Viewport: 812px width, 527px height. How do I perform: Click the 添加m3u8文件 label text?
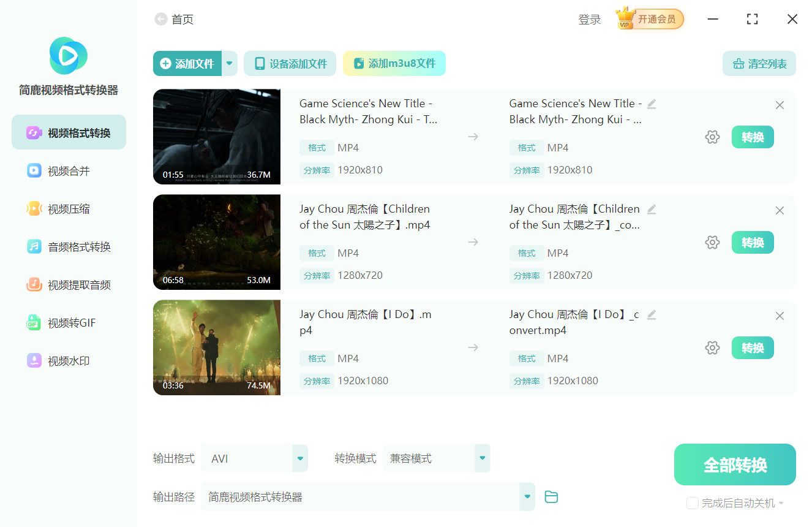(x=402, y=64)
